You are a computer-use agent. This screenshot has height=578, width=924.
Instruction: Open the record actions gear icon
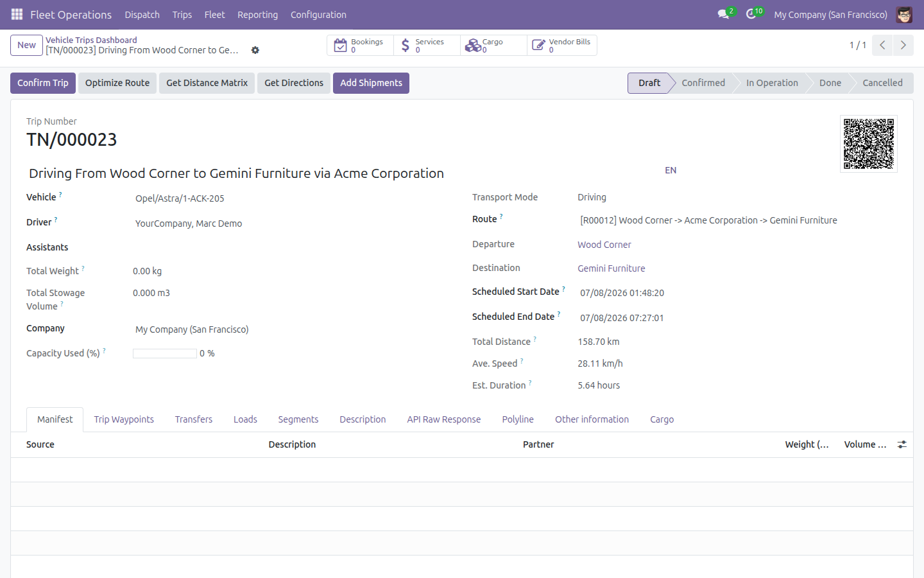click(255, 50)
